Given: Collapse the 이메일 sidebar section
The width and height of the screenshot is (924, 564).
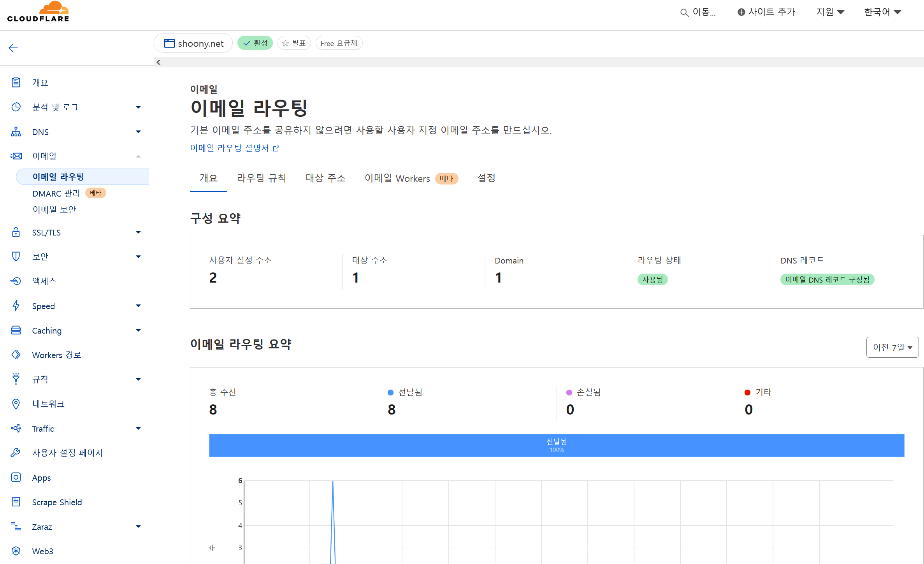Looking at the screenshot, I should click(x=138, y=156).
